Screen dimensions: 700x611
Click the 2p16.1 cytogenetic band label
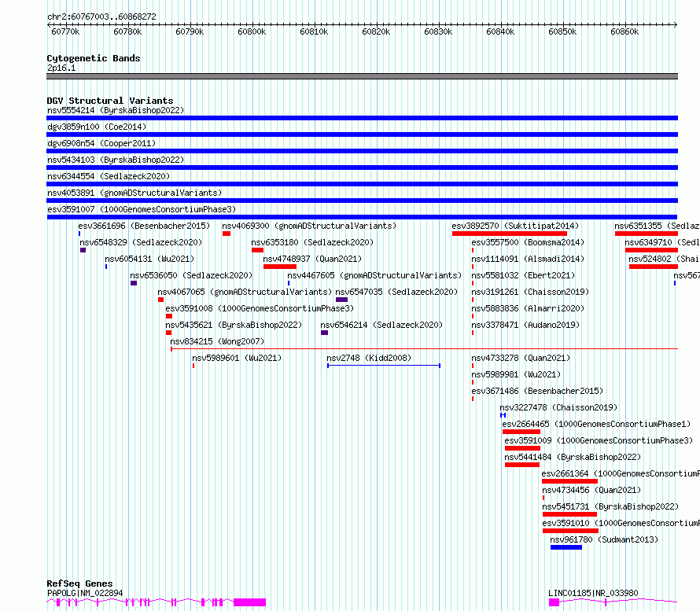click(61, 68)
